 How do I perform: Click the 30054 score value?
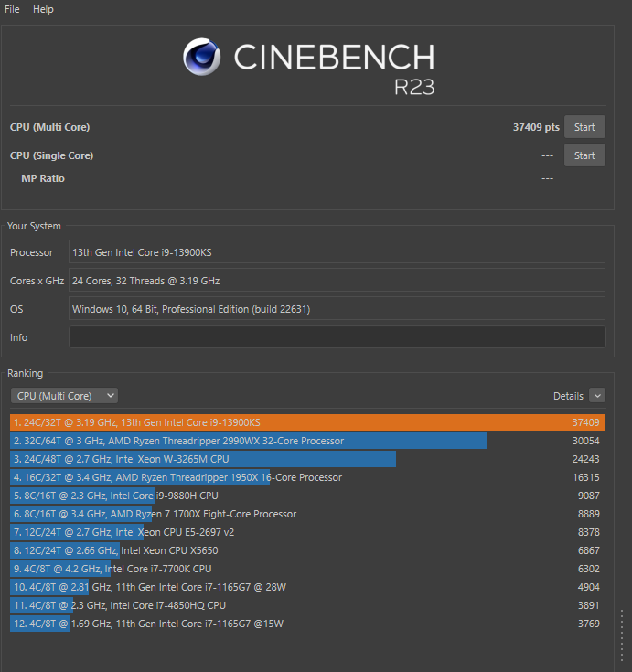click(585, 441)
